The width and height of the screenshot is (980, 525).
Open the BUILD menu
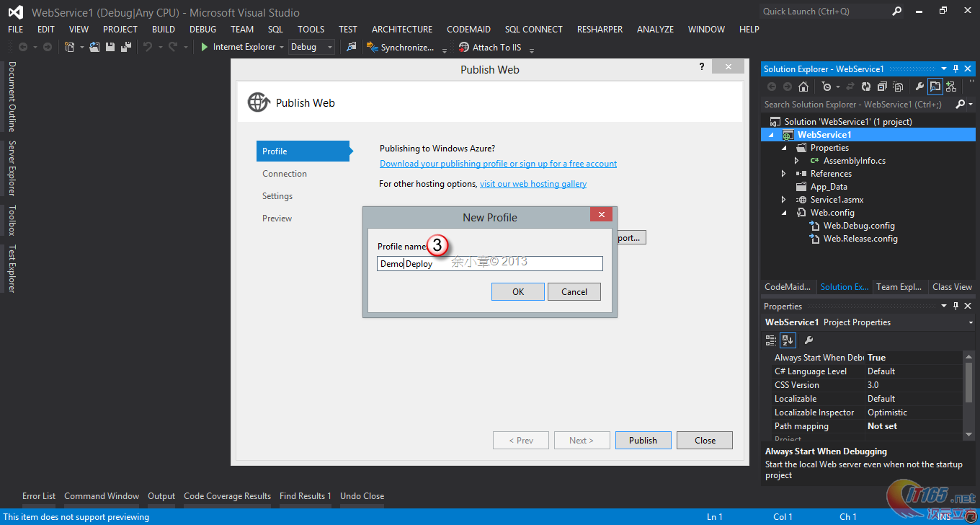164,30
